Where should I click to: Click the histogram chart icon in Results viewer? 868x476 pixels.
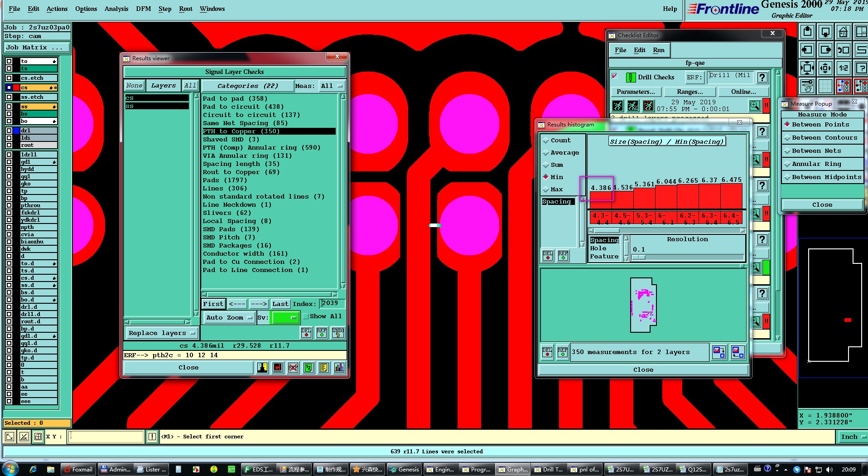tap(339, 368)
